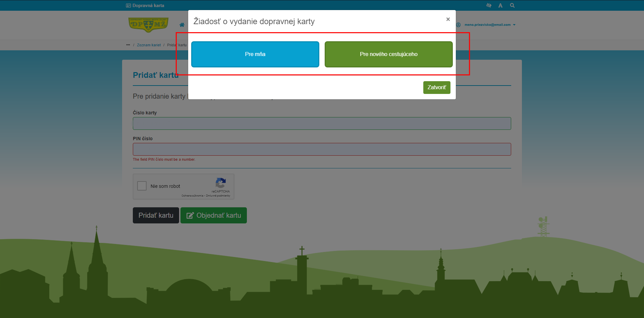Click the user profile avatar icon
This screenshot has width=644, height=318.
click(x=459, y=25)
